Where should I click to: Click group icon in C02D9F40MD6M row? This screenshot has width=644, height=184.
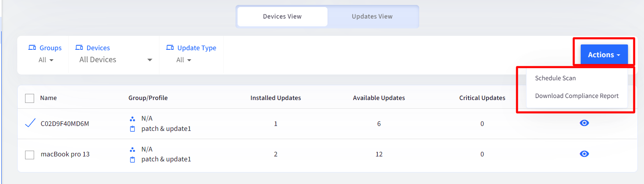[x=132, y=119]
